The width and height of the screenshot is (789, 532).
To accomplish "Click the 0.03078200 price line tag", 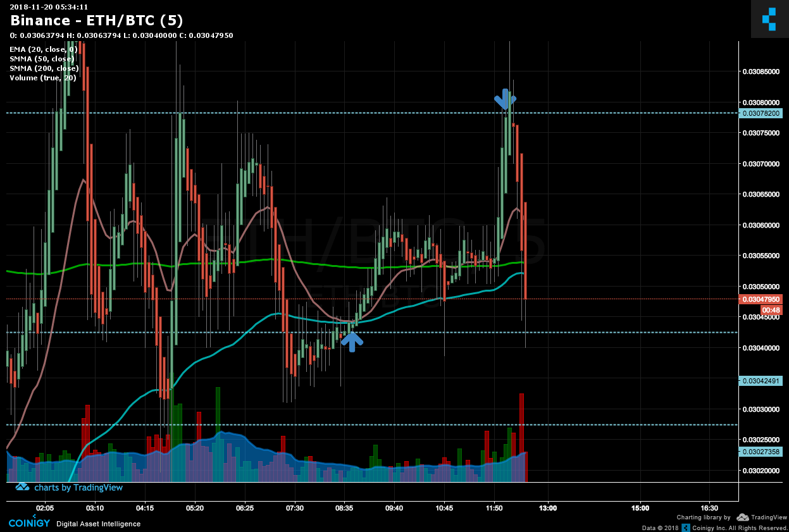I will tap(761, 113).
